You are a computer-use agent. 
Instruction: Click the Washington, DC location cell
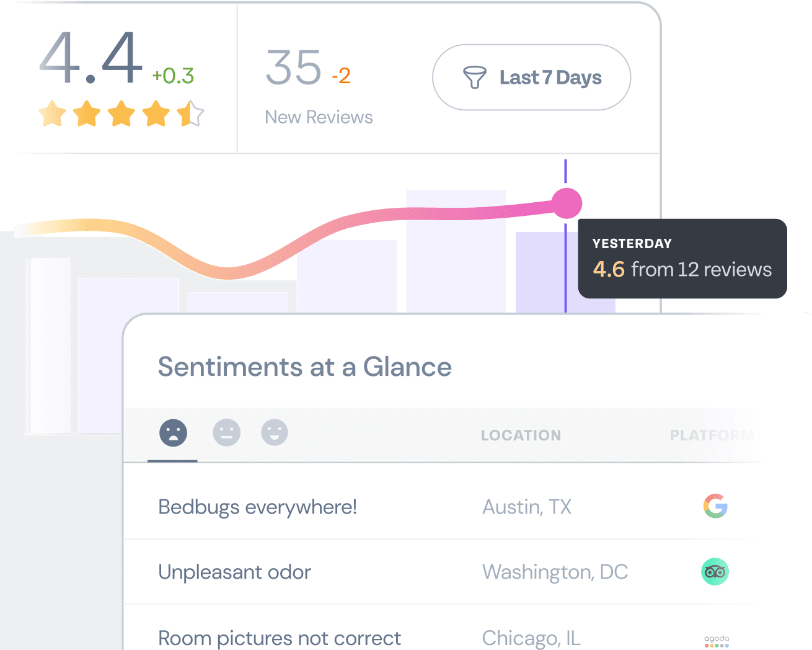click(x=555, y=572)
